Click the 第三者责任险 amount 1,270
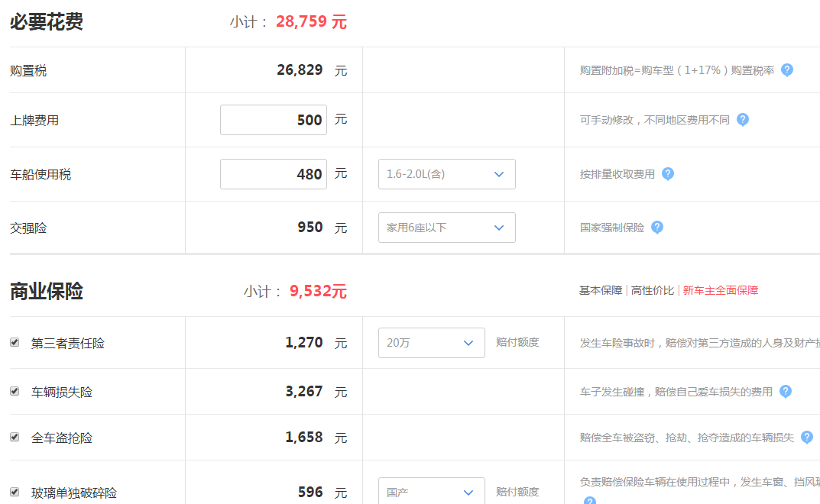The height and width of the screenshot is (504, 820). 304,343
